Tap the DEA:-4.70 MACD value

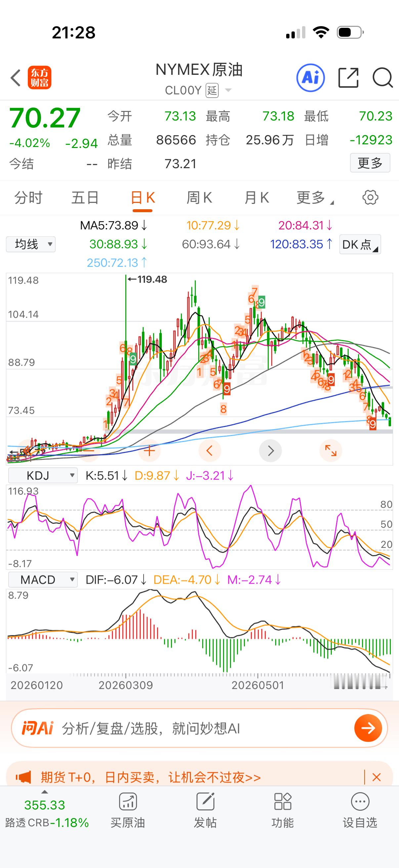(x=187, y=580)
